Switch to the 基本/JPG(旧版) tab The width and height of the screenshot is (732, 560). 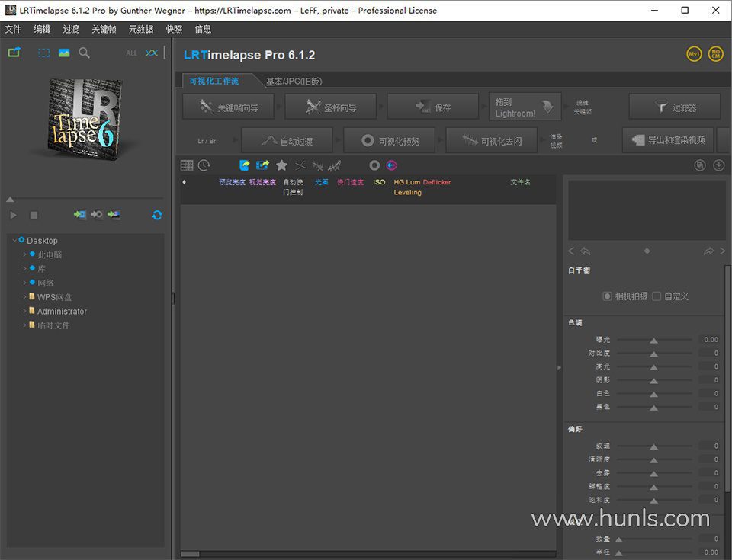pos(294,82)
